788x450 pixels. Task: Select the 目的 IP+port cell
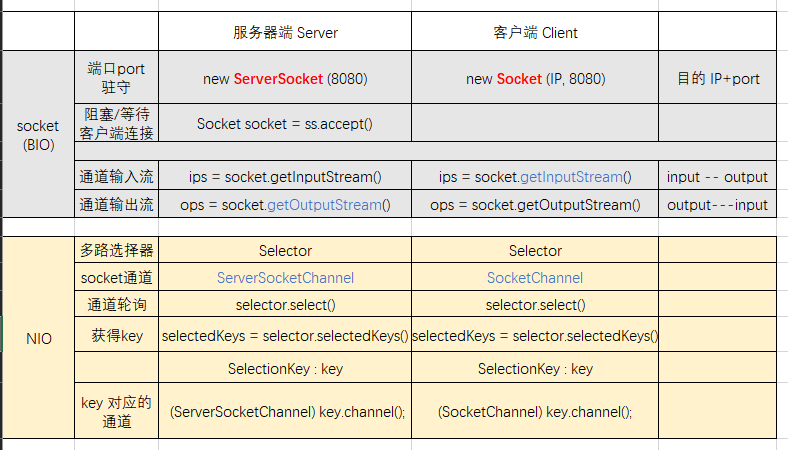click(718, 78)
